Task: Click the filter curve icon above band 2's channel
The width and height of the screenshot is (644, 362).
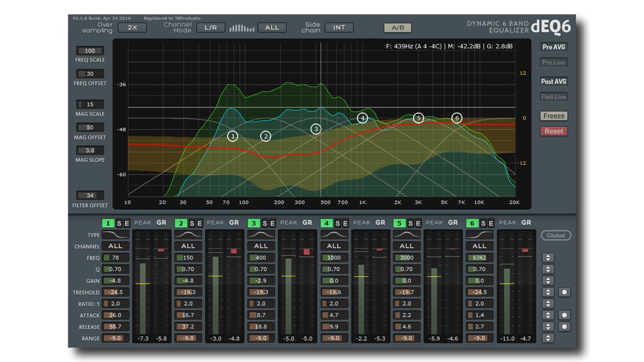Action: coord(188,234)
